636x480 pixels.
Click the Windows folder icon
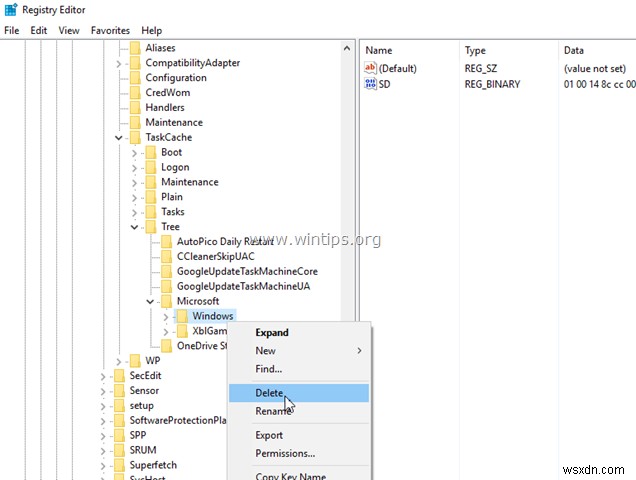(182, 316)
